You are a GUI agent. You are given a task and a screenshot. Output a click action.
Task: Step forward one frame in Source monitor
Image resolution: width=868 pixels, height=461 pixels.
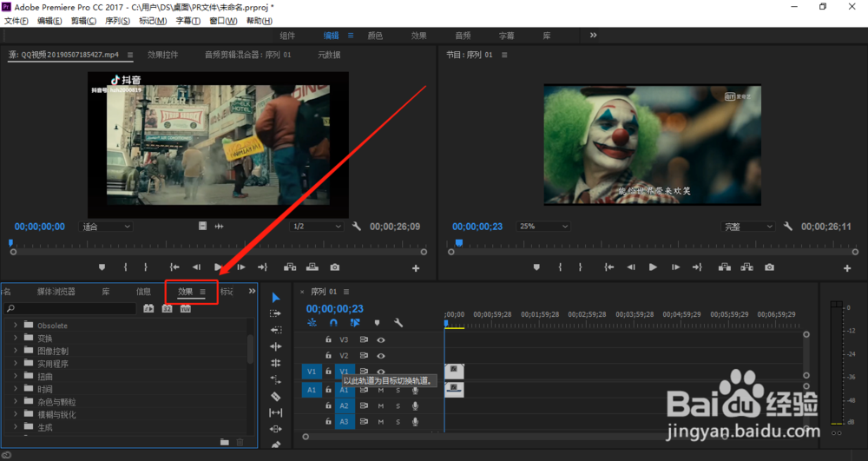pos(240,267)
